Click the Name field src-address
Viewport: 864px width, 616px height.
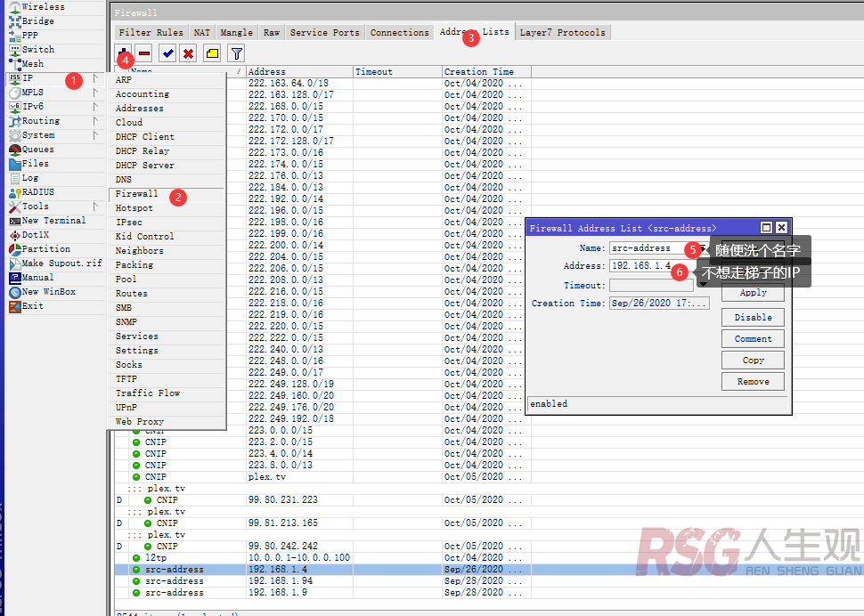tap(653, 248)
